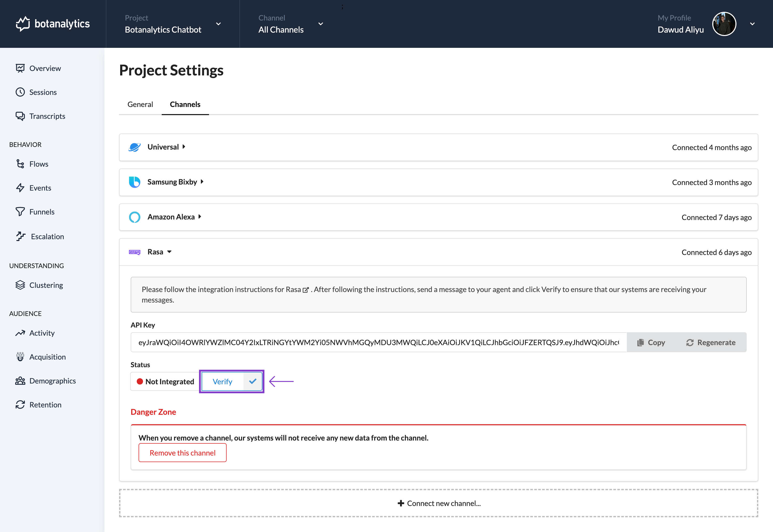Open the Clustering sidebar item
Screen dimensions: 773x532
[x=46, y=285]
